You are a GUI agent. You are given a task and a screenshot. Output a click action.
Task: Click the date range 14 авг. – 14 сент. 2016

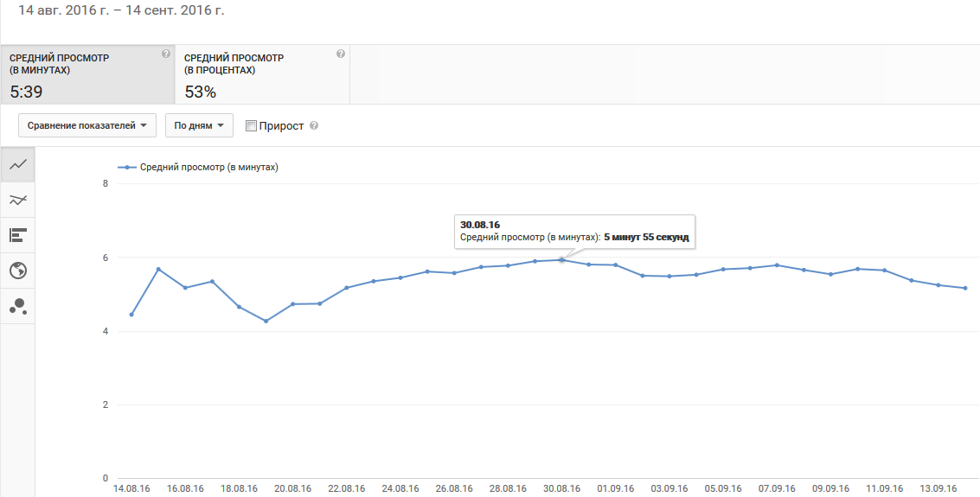coord(115,12)
